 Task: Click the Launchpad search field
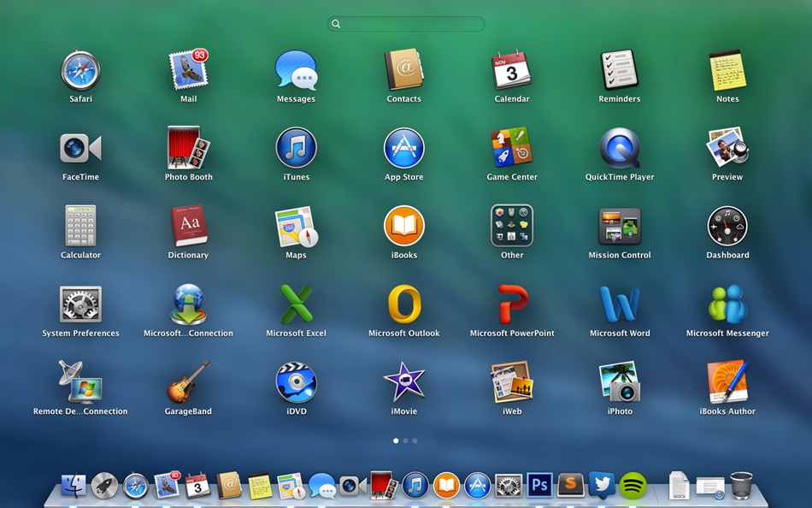click(406, 24)
